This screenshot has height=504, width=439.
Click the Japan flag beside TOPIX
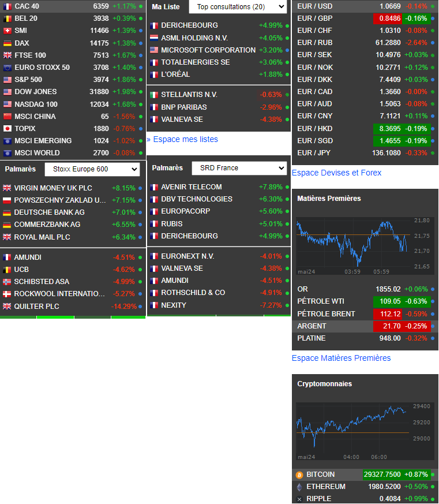pyautogui.click(x=7, y=129)
